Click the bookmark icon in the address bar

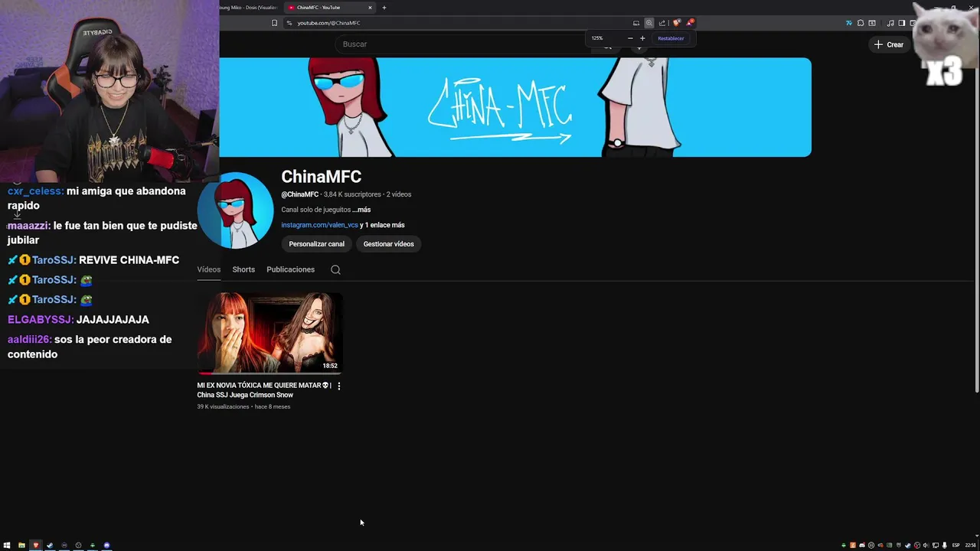tap(274, 23)
